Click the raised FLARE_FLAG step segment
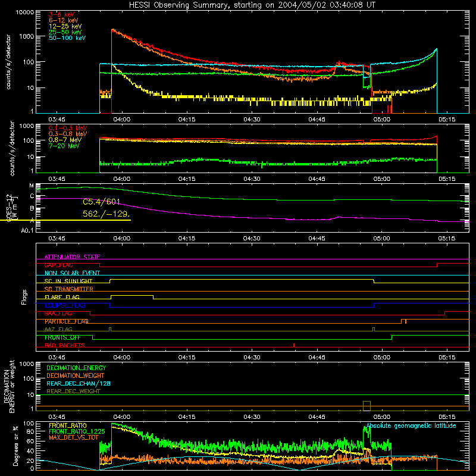Viewport: 476px width, 476px height. click(132, 295)
